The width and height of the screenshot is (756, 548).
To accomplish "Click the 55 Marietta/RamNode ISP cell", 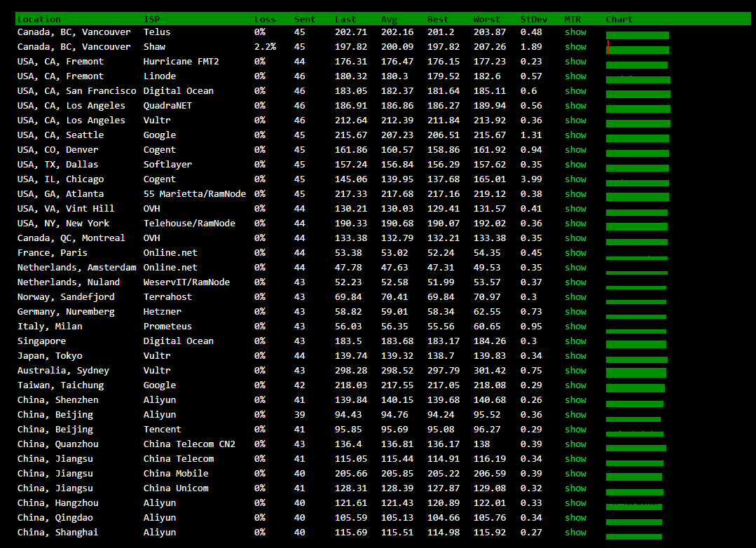I will click(194, 194).
